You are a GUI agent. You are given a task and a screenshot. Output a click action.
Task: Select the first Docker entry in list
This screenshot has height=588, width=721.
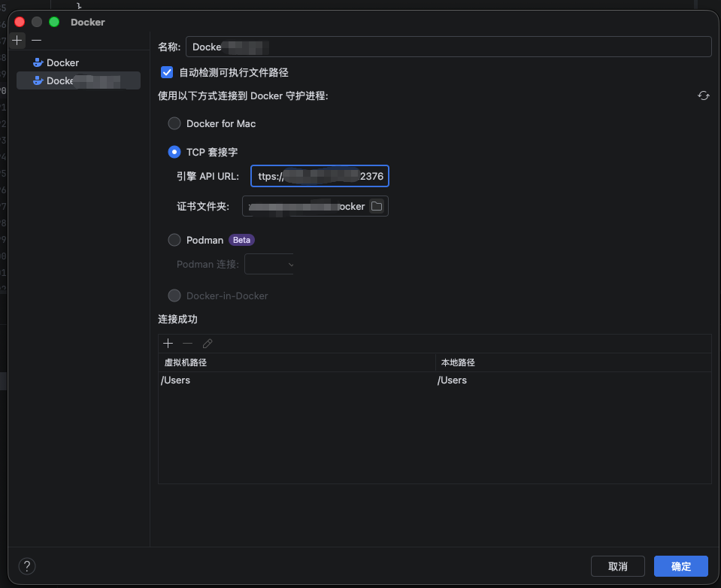(78, 62)
